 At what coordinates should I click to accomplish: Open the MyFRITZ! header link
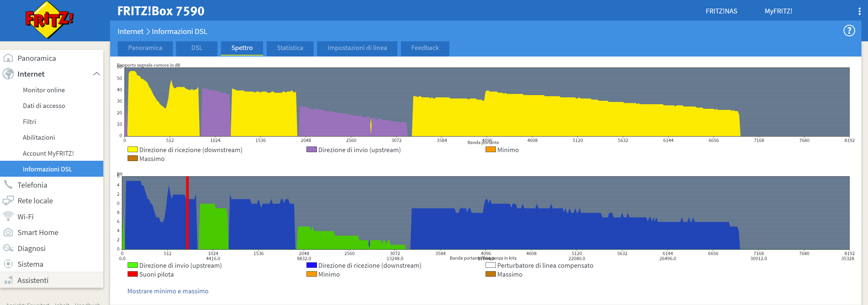point(778,11)
